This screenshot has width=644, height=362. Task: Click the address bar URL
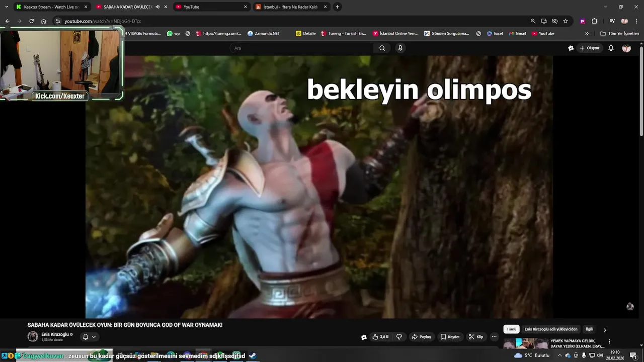point(103,21)
